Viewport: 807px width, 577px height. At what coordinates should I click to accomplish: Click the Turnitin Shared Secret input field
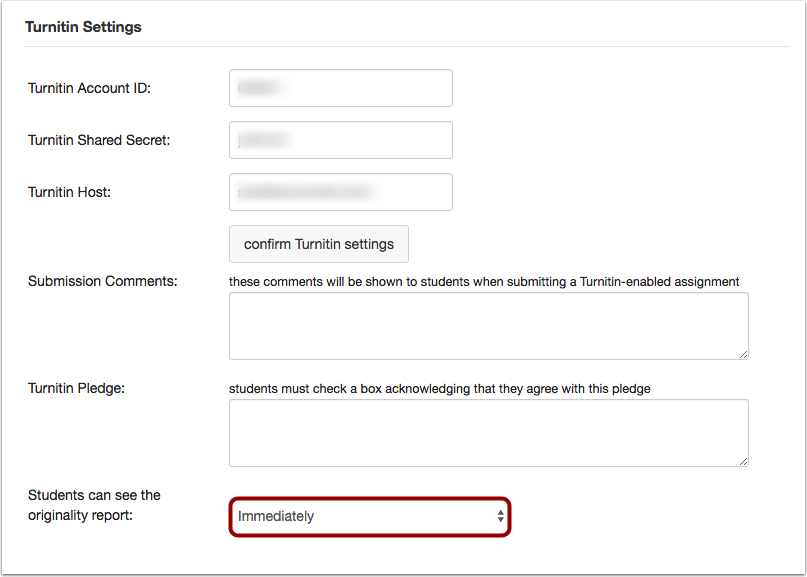340,140
